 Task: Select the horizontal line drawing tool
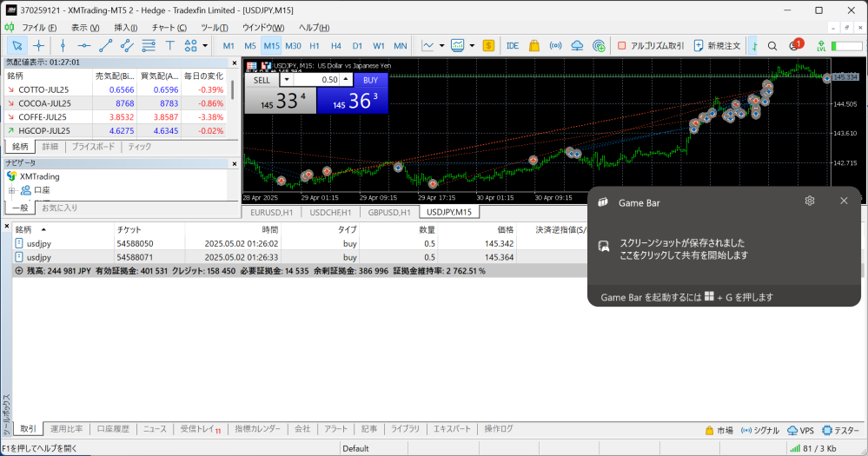coord(84,46)
